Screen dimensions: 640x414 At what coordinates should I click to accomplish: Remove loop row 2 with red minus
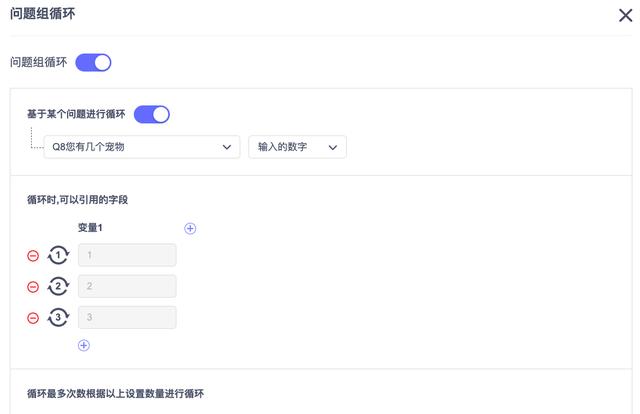tap(33, 287)
